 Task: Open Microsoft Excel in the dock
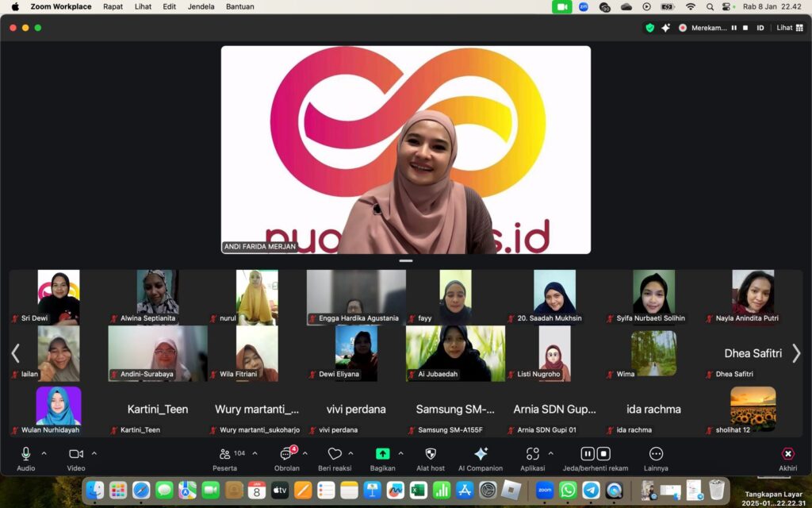point(419,490)
